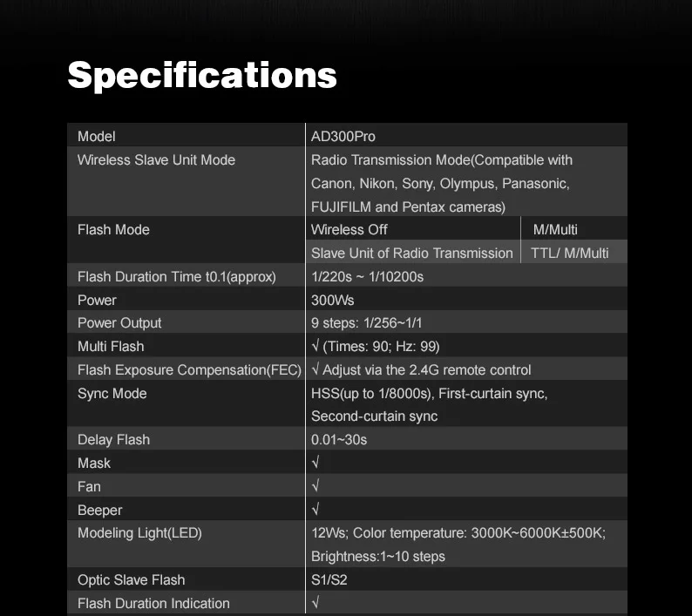Click the Wireless Off cell
The height and width of the screenshot is (616, 692).
click(349, 229)
